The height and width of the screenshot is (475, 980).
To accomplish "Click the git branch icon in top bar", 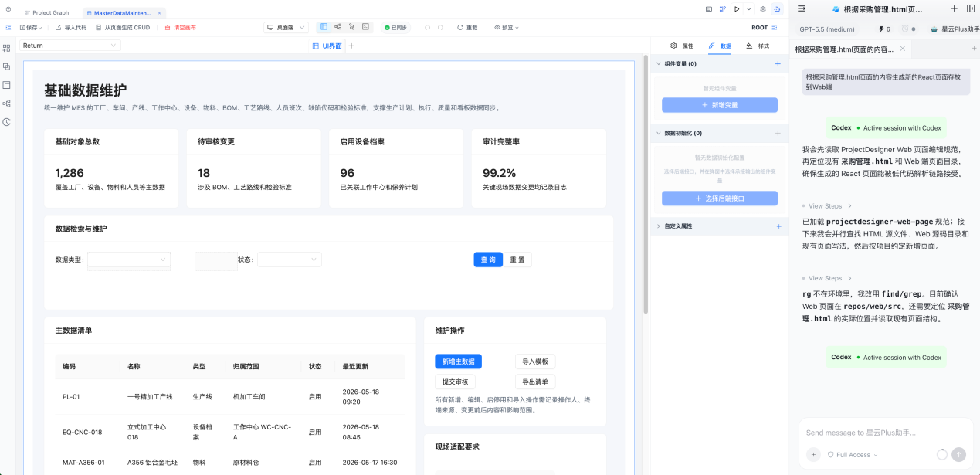I will click(x=722, y=9).
